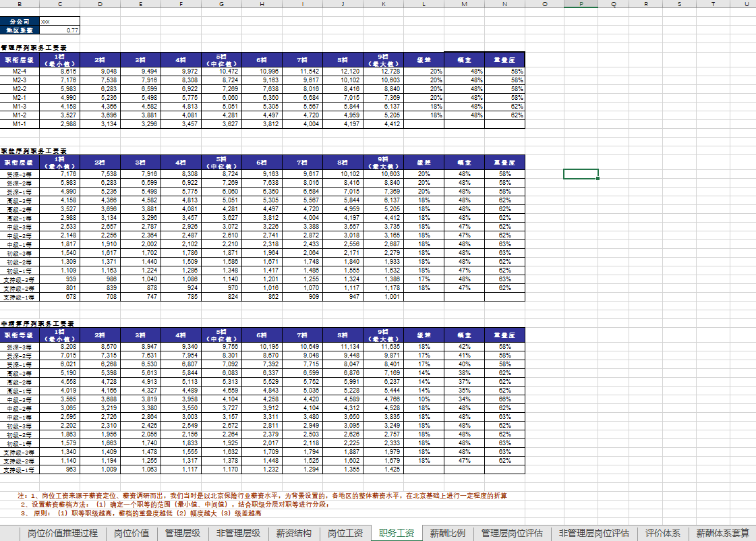This screenshot has height=541, width=756.
Task: Select the M2-3 row label cell
Action: pyautogui.click(x=20, y=80)
